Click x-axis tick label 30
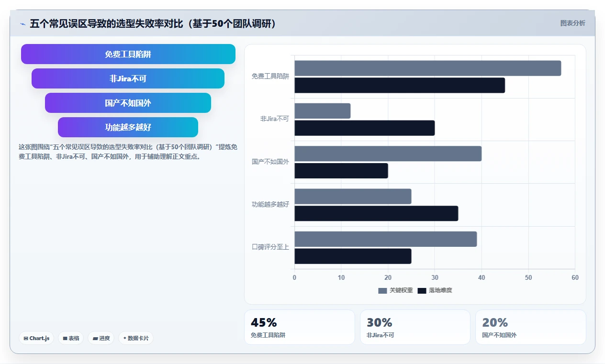 click(x=435, y=278)
